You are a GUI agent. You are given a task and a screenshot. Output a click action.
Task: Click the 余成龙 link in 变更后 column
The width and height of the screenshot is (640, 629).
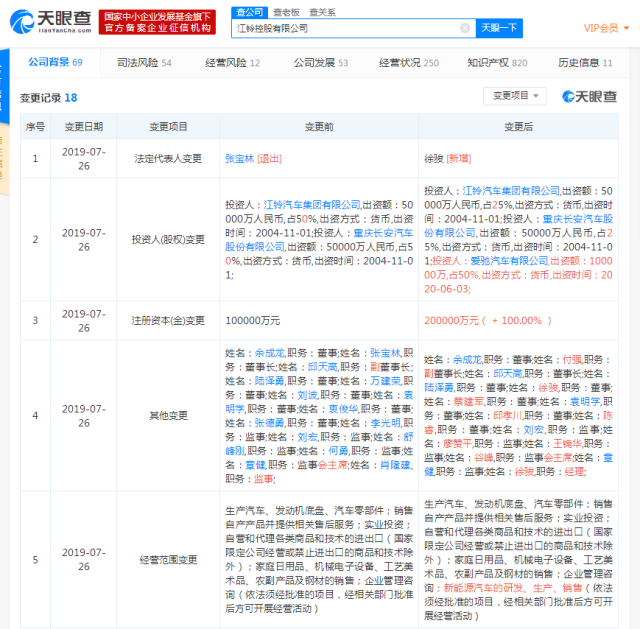tap(466, 358)
